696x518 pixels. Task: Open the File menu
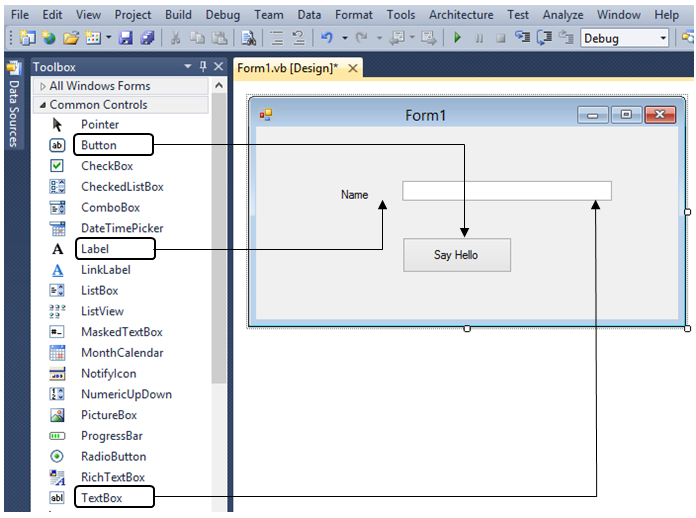(20, 15)
